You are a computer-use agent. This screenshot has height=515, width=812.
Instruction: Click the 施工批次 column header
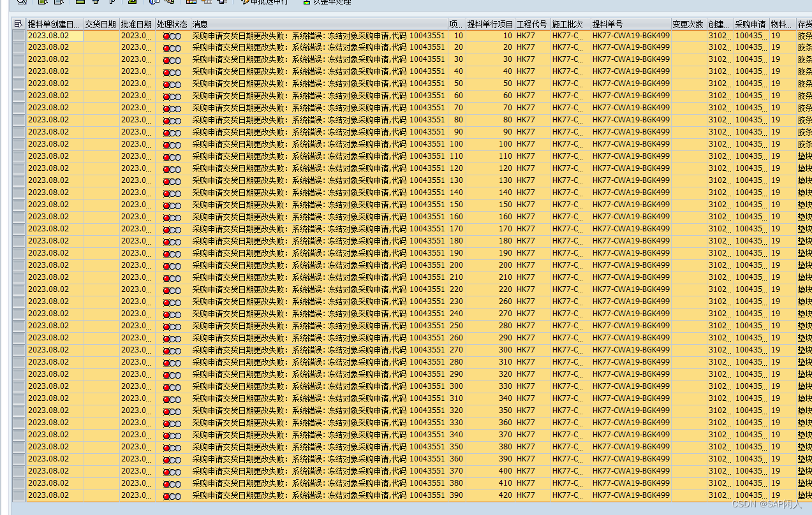click(x=570, y=24)
